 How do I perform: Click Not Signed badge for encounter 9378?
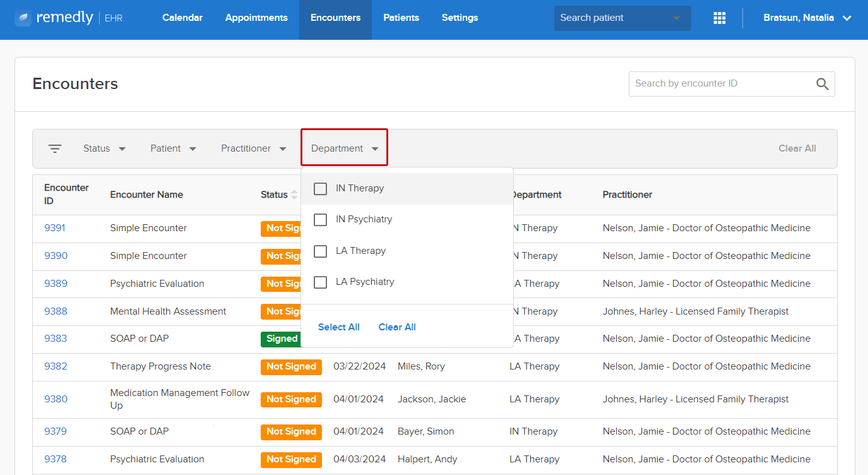291,459
